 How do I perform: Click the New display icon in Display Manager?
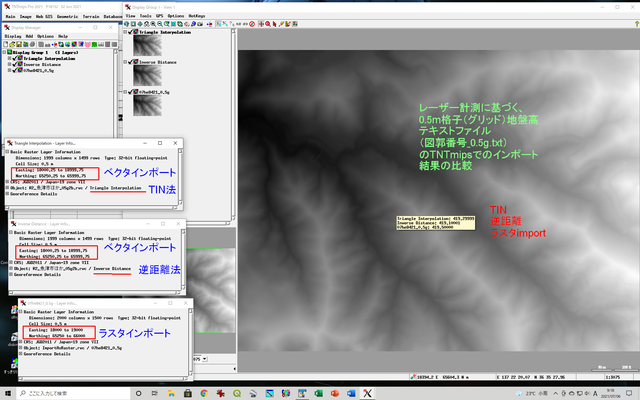[x=6, y=44]
